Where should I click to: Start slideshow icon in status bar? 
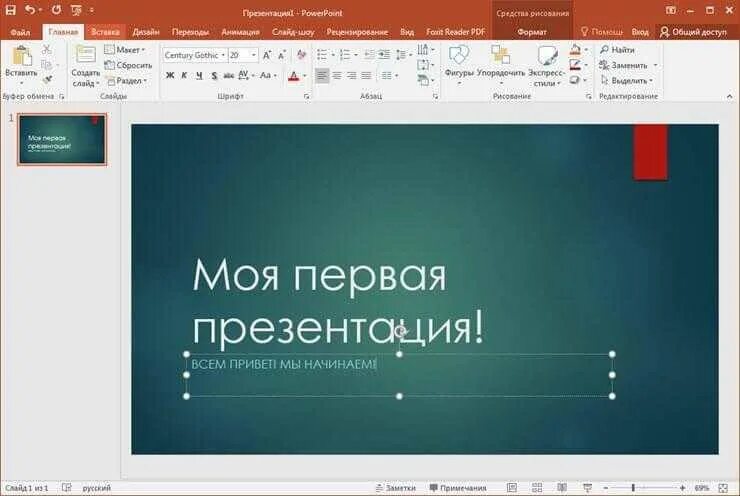point(587,488)
